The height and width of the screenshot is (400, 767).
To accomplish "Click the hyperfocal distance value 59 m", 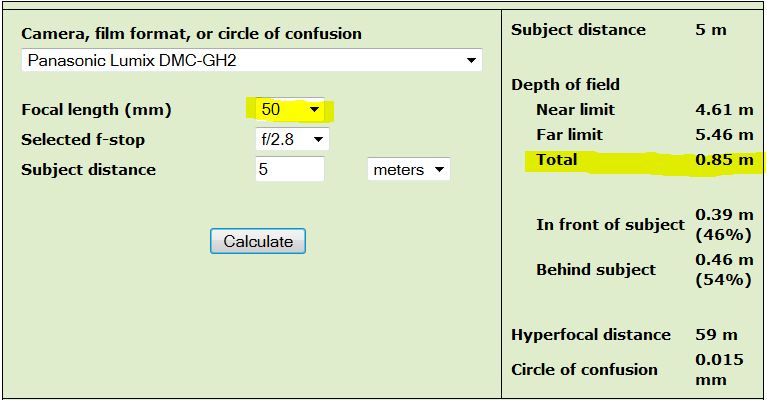I will point(716,334).
